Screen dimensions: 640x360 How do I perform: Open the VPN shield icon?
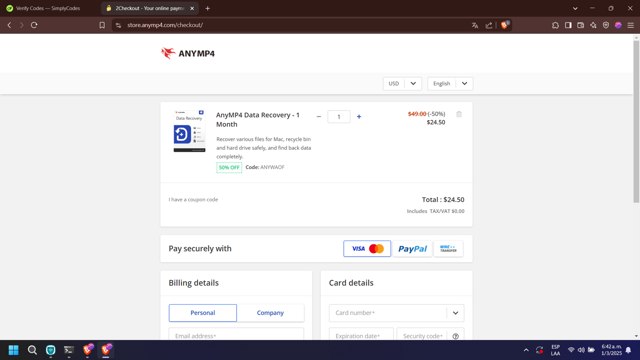(x=606, y=25)
